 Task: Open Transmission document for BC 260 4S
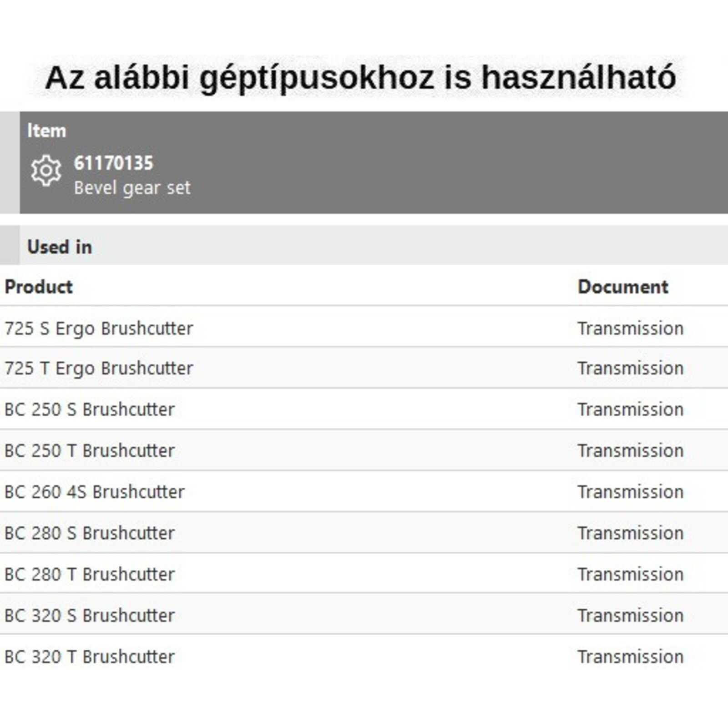point(630,492)
